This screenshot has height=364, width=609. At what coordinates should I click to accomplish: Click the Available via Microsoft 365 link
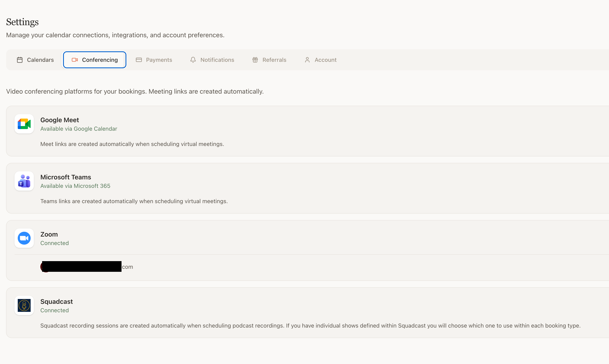(x=75, y=186)
